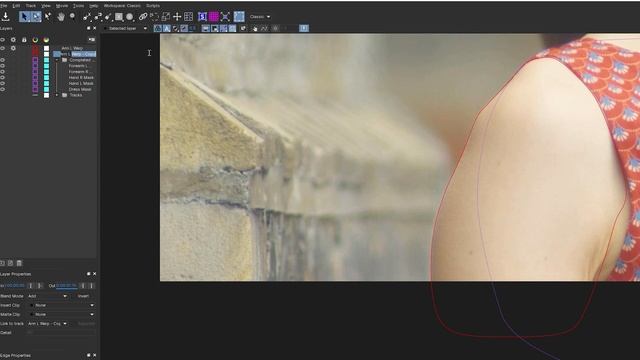Click the Invert button in Layer Properties
This screenshot has width=640, height=360.
(83, 296)
